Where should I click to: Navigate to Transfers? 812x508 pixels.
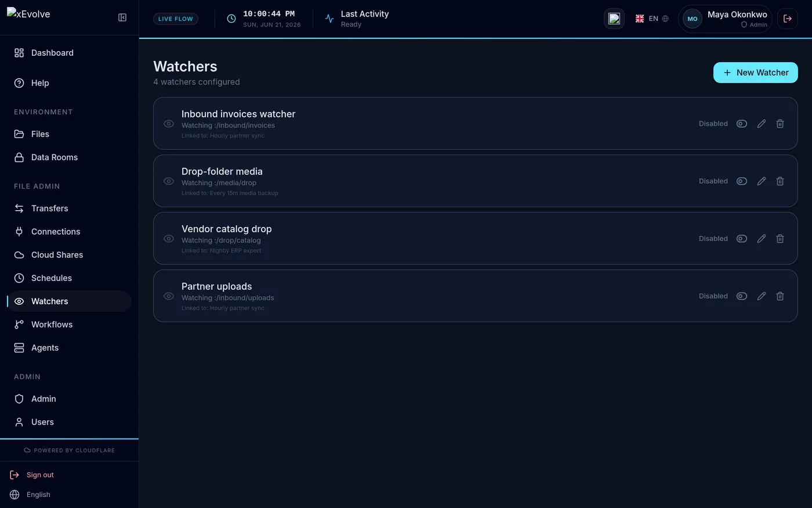click(69, 208)
